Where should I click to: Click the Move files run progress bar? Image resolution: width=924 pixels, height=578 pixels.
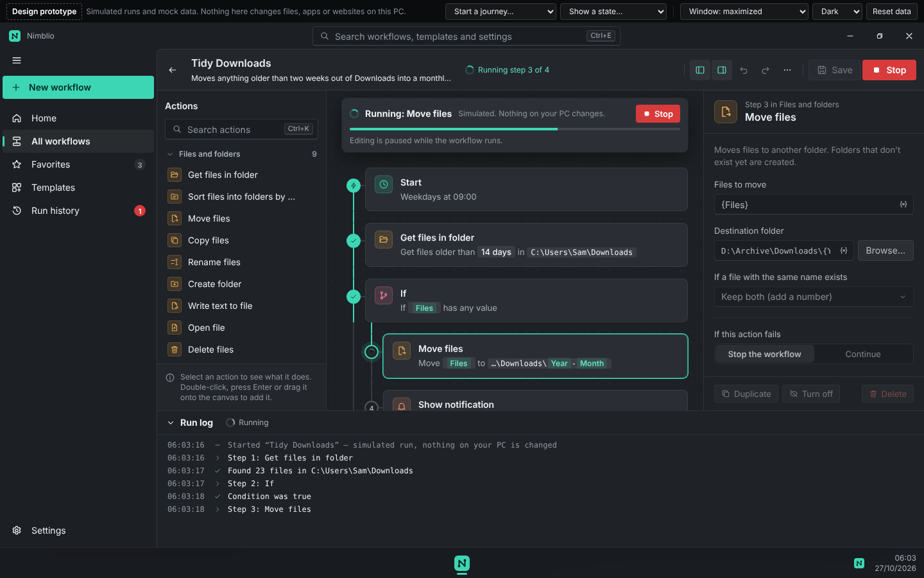click(515, 129)
